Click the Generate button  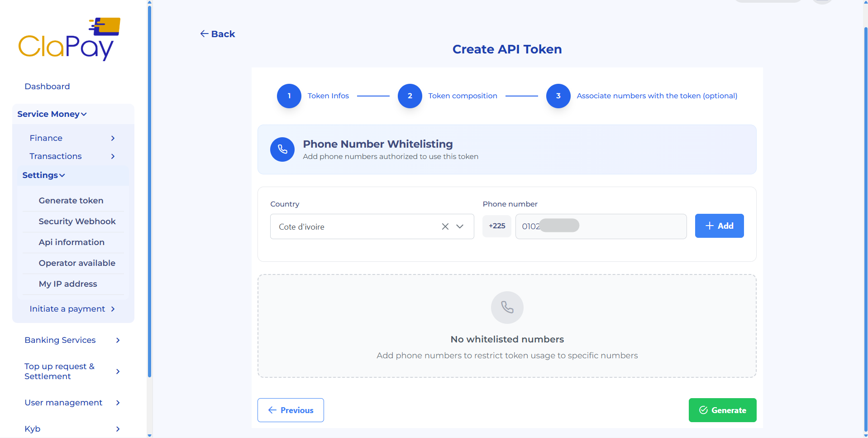[x=722, y=410]
